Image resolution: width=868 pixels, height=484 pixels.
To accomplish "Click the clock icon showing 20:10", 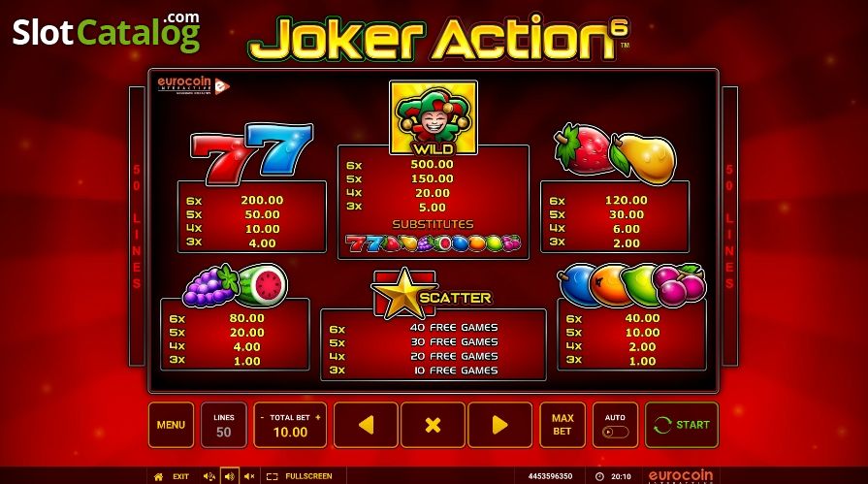I will tap(599, 476).
